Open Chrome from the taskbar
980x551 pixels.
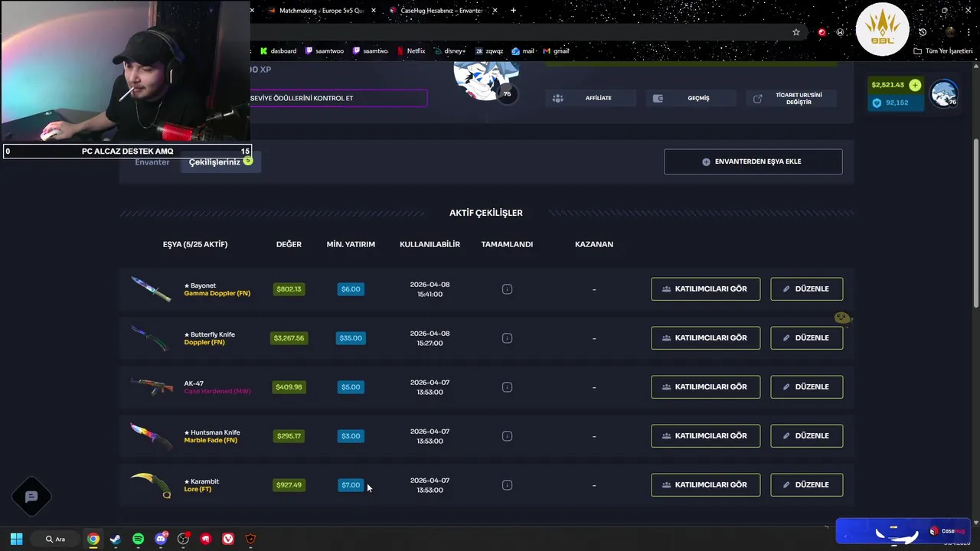coord(93,539)
